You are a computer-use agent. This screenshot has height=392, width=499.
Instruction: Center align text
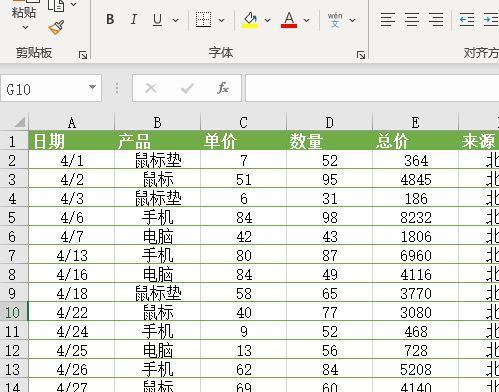(x=412, y=20)
